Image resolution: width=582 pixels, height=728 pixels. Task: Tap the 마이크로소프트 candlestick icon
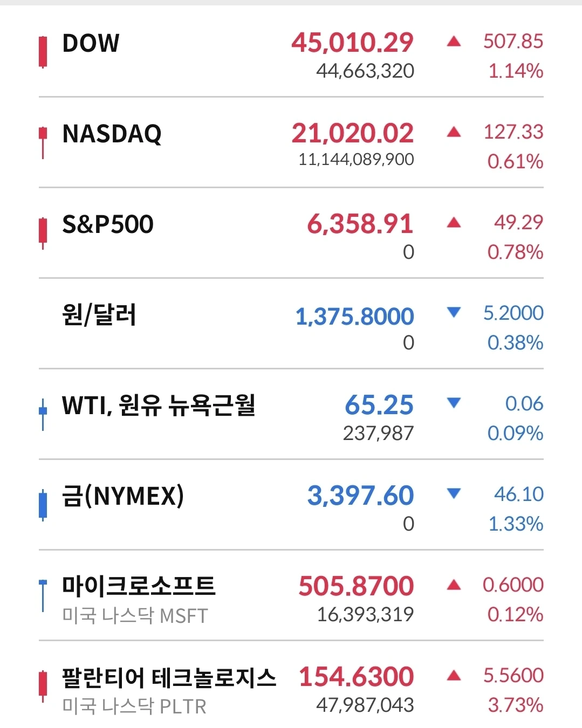click(43, 596)
